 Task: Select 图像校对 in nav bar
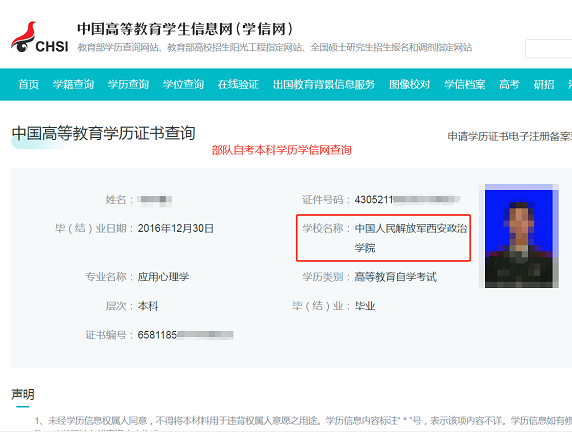point(409,84)
